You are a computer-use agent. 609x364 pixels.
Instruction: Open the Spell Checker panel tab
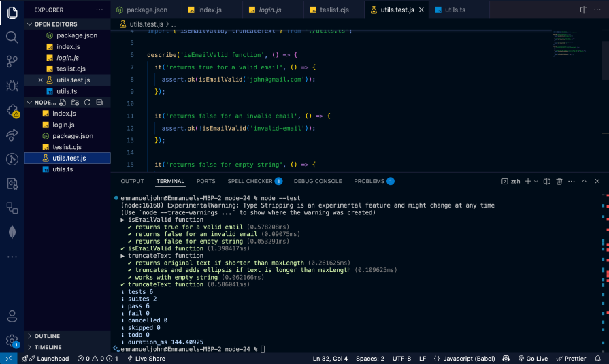point(254,181)
